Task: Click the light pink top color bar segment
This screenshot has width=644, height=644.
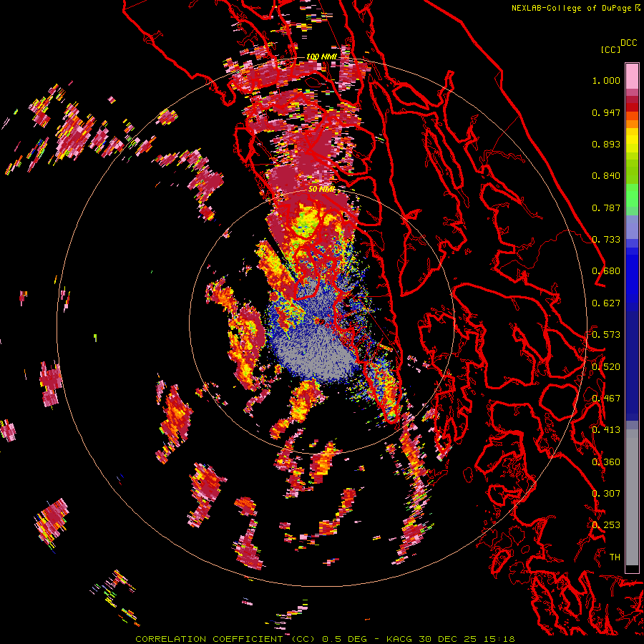Action: [x=632, y=77]
